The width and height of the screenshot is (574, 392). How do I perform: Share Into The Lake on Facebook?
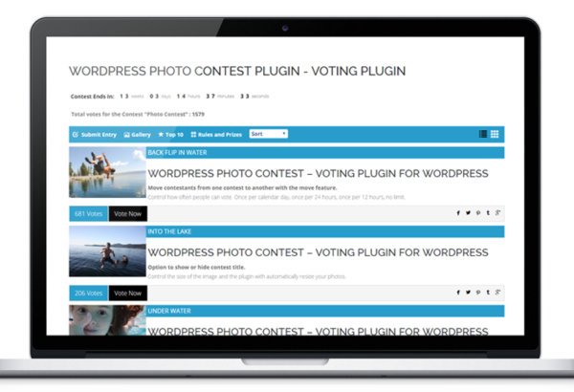point(458,292)
